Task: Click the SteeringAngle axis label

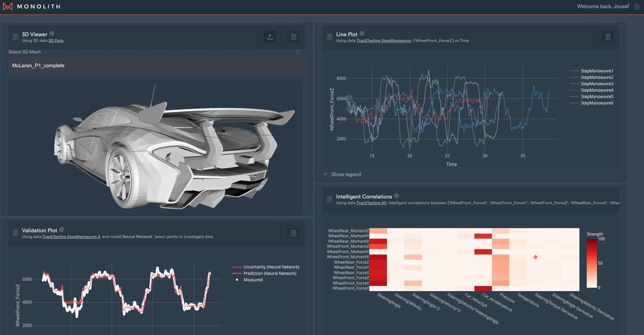Action: click(389, 300)
